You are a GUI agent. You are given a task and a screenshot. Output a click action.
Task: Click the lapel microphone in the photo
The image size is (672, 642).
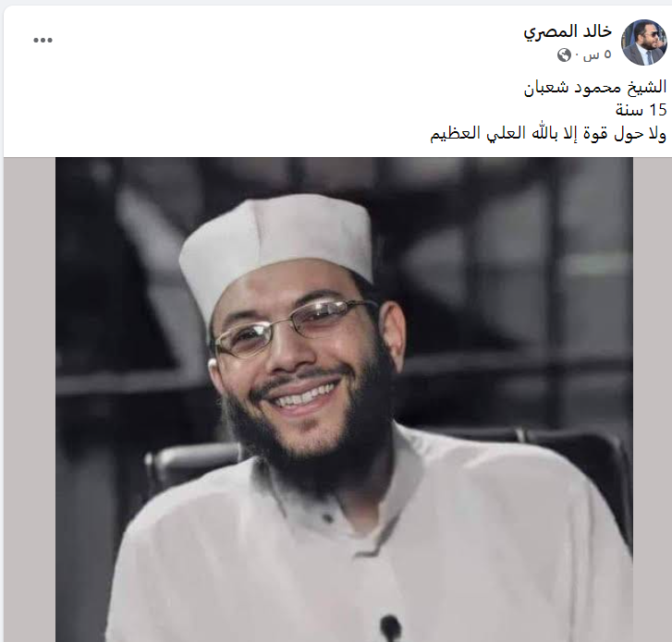pos(390,628)
